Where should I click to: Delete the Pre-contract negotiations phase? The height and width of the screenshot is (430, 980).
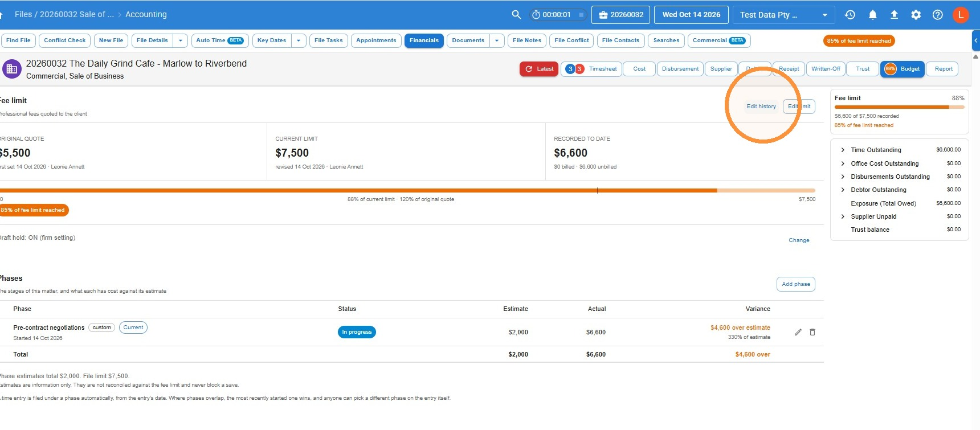pos(812,332)
